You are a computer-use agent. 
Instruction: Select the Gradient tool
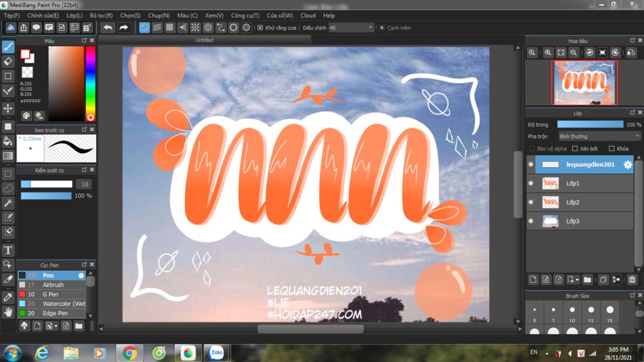[8, 156]
